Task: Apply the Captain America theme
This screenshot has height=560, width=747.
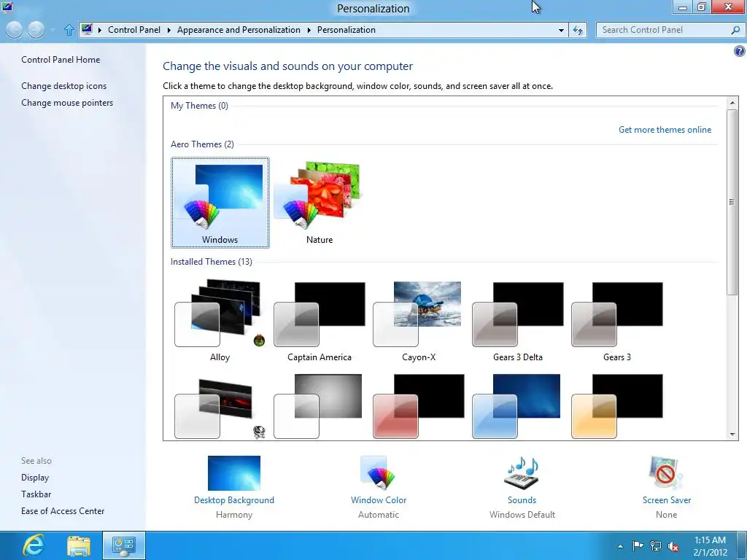Action: (x=320, y=322)
